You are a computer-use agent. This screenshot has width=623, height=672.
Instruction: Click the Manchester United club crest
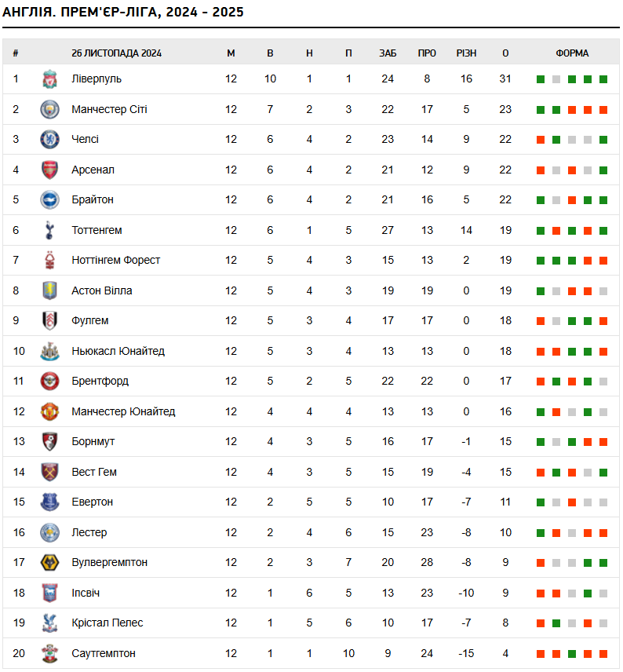[x=49, y=411]
